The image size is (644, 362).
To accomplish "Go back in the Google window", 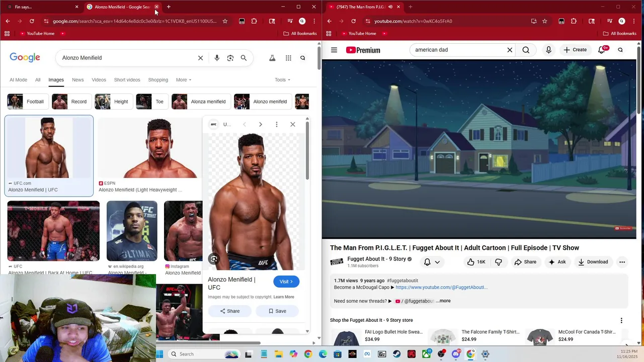I will tap(8, 21).
